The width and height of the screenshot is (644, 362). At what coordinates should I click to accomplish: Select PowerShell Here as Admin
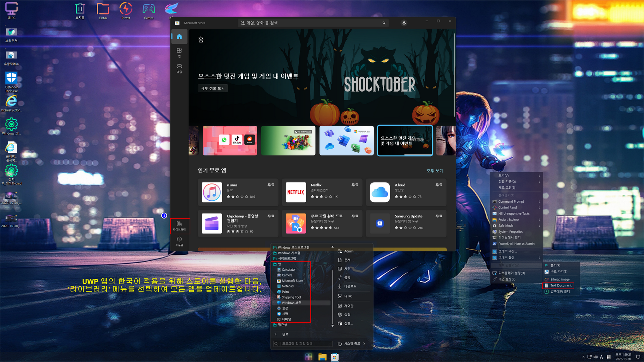[x=516, y=244]
